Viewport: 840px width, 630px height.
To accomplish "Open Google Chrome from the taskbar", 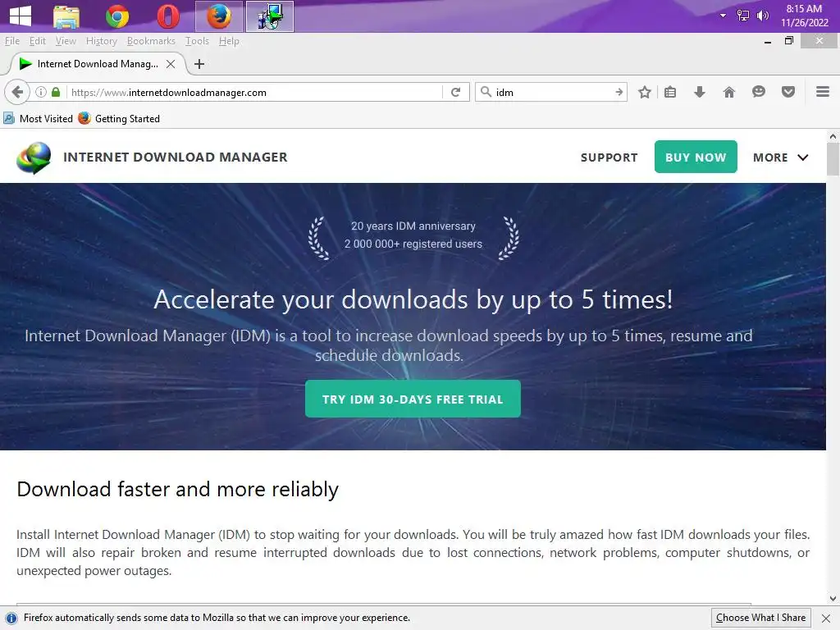I will (117, 16).
